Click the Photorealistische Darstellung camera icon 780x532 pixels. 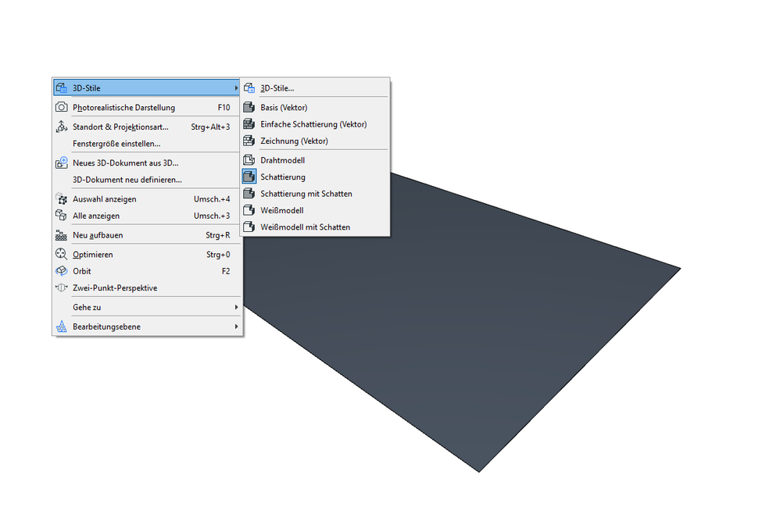[x=62, y=107]
